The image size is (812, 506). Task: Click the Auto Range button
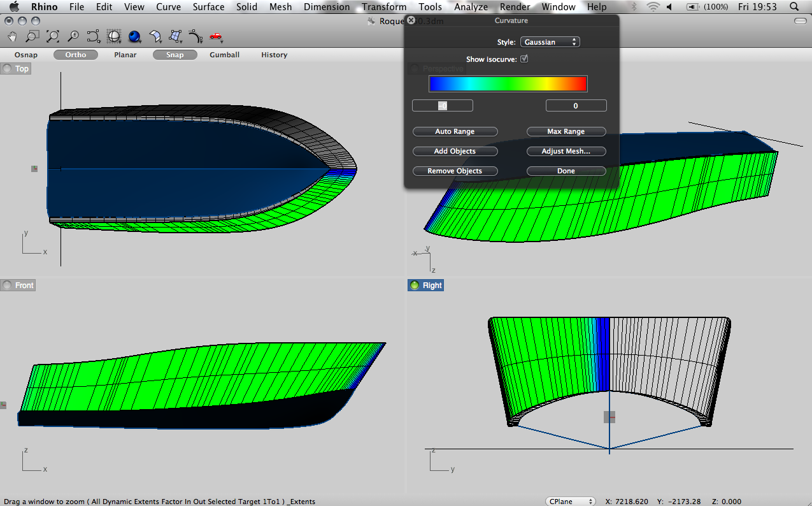point(455,131)
